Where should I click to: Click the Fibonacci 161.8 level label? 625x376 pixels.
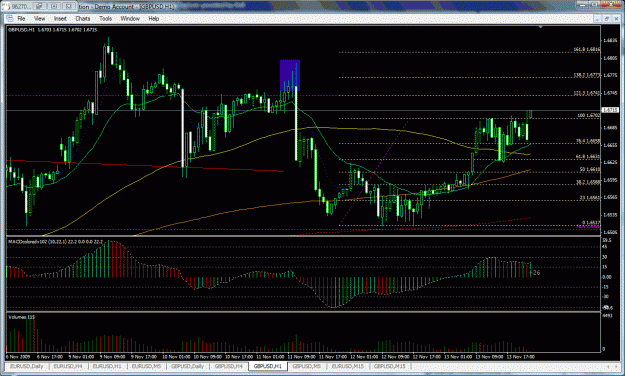pyautogui.click(x=586, y=49)
